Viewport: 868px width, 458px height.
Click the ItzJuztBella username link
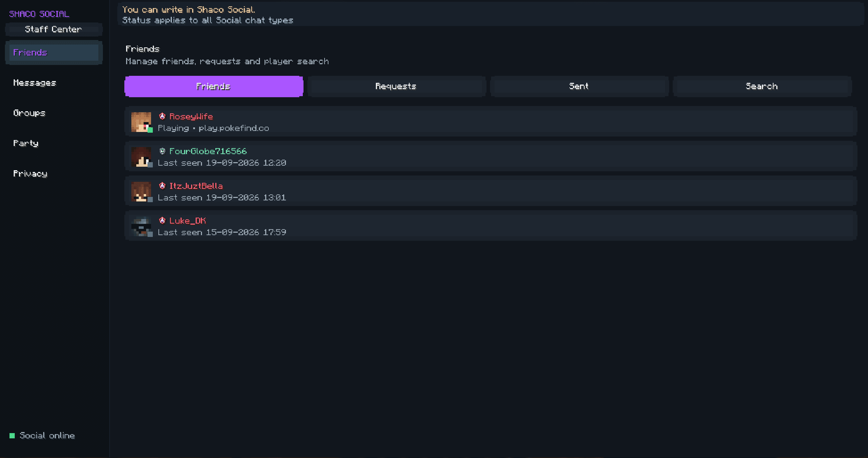tap(196, 186)
